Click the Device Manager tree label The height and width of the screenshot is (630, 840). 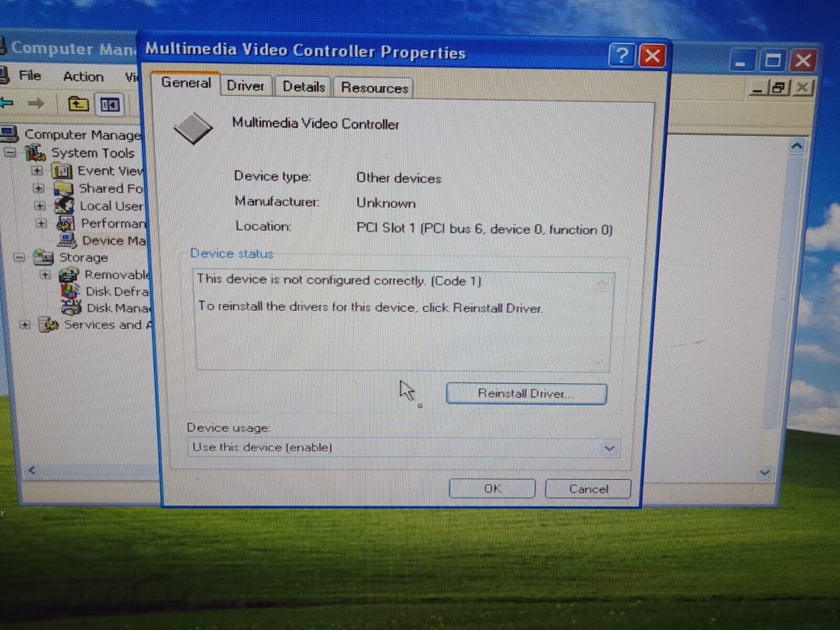(113, 240)
